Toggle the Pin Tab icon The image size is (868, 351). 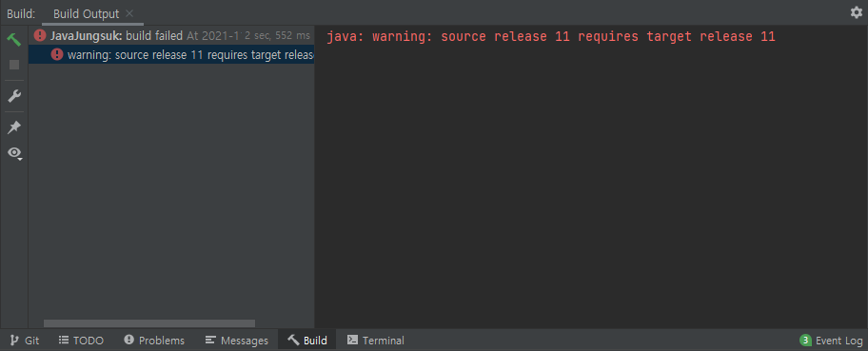(x=14, y=127)
